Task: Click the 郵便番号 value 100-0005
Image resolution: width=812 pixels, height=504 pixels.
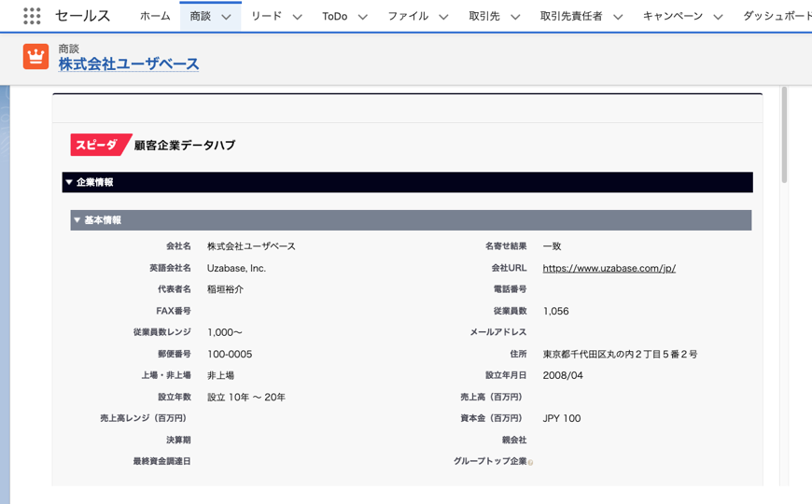Action: coord(230,354)
